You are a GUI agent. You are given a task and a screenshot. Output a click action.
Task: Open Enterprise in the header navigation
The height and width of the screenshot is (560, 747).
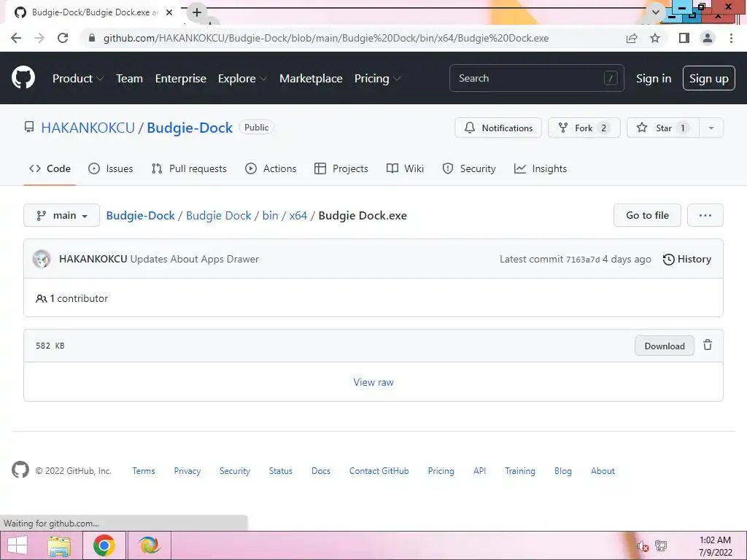click(x=181, y=79)
